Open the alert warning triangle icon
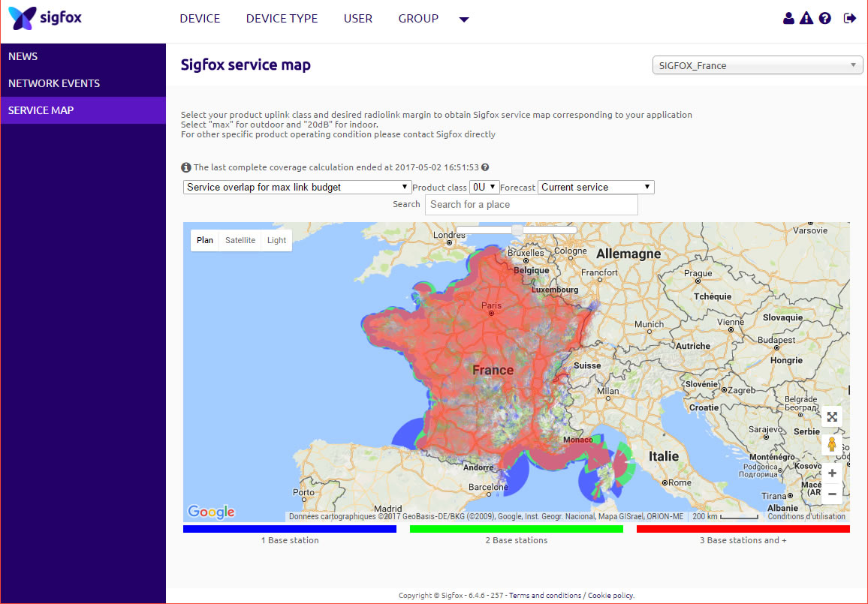Image resolution: width=868 pixels, height=604 pixels. tap(806, 18)
